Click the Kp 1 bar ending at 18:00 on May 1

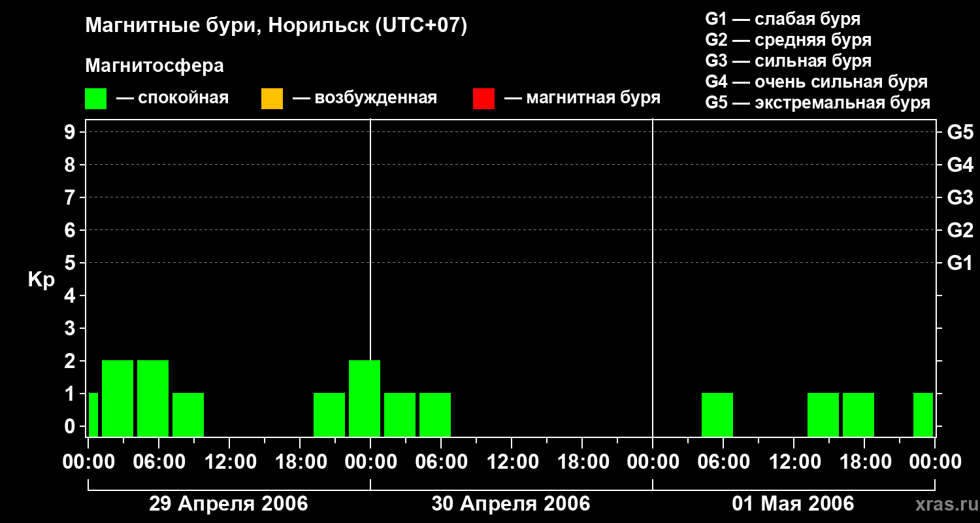[x=858, y=414]
